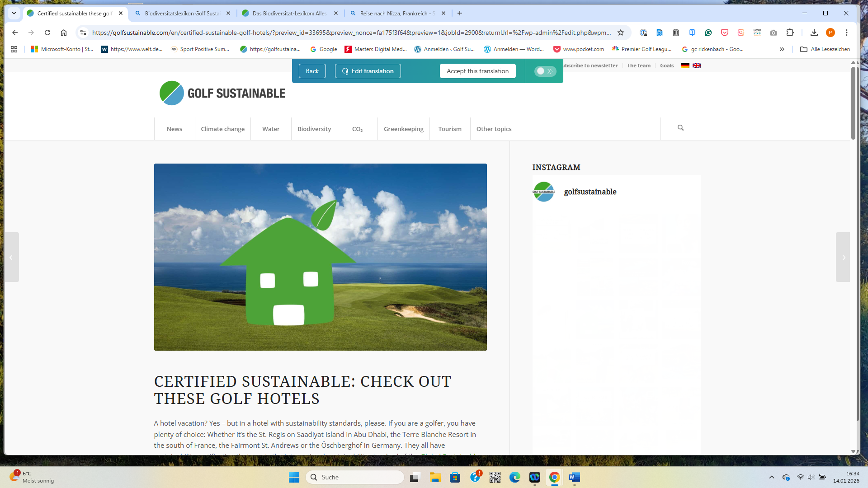Open the Word app in the taskbar

(x=574, y=477)
